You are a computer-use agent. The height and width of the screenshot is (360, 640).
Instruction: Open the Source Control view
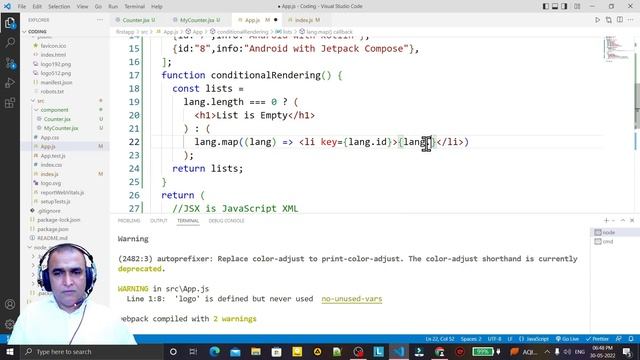10,63
